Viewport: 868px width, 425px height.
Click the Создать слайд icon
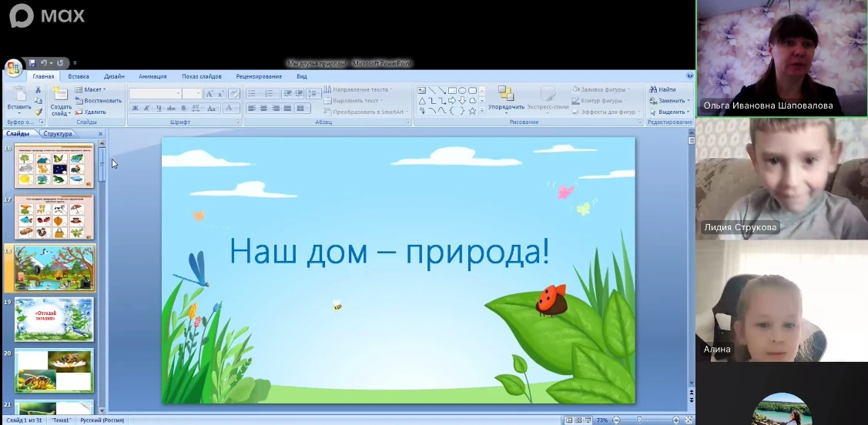[59, 93]
